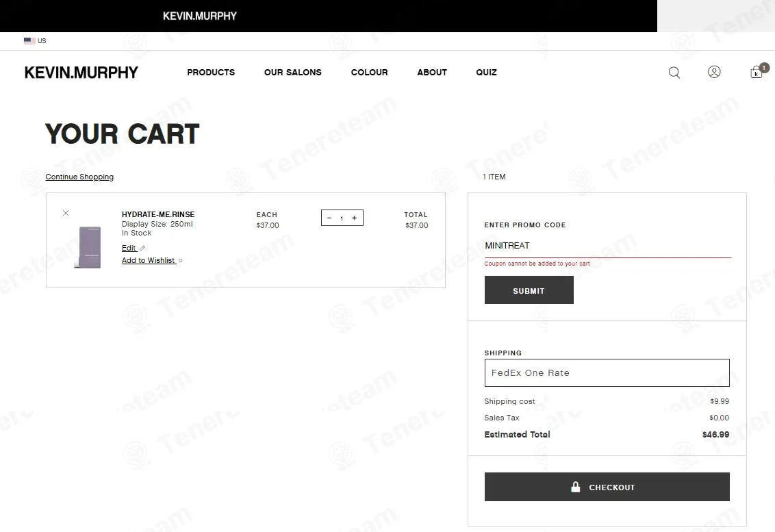Decrease quantity with the minus button

point(329,218)
